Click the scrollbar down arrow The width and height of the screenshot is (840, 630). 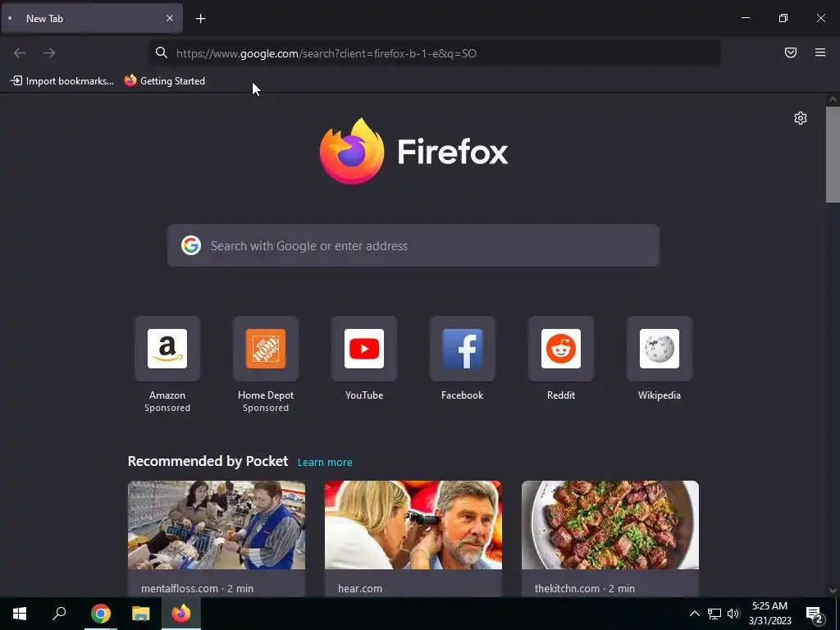click(833, 591)
